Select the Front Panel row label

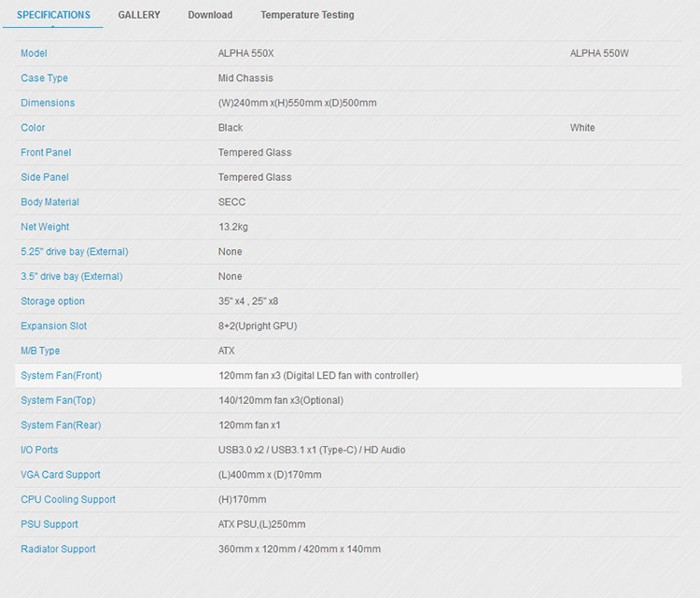[x=46, y=152]
